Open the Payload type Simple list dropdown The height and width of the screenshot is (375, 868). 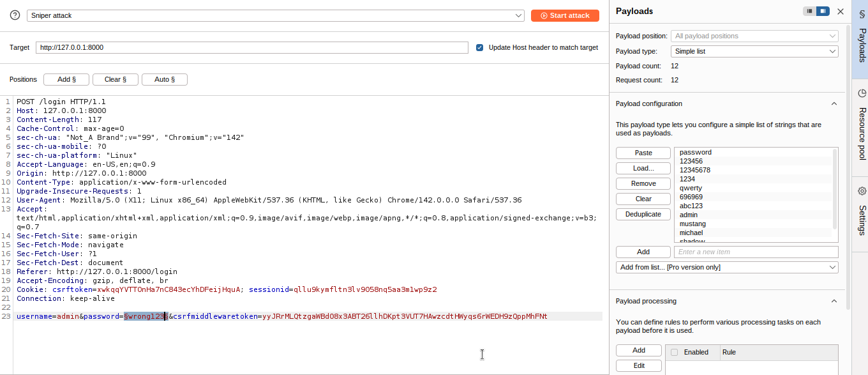[754, 51]
